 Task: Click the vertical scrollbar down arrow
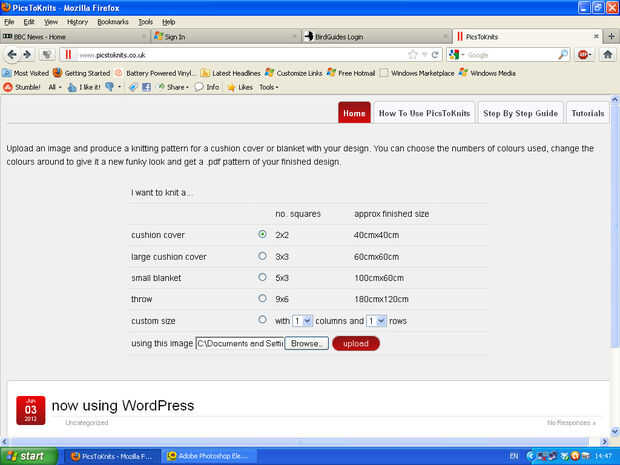pyautogui.click(x=615, y=431)
